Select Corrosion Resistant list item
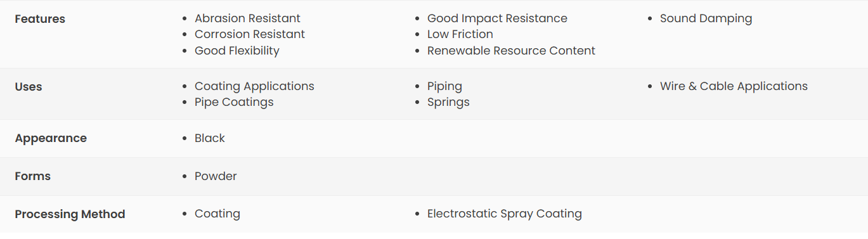Image resolution: width=868 pixels, height=239 pixels. click(250, 34)
